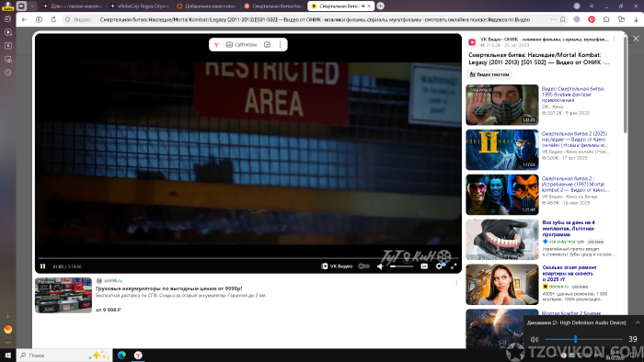This screenshot has width=644, height=362.
Task: Open picture-in-picture from the overlay toolbar
Action: click(267, 45)
